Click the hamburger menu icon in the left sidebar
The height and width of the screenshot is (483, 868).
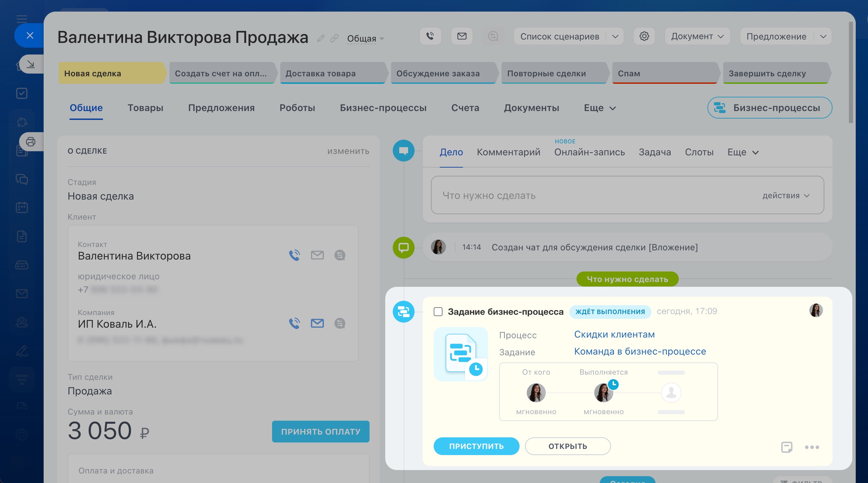(22, 18)
